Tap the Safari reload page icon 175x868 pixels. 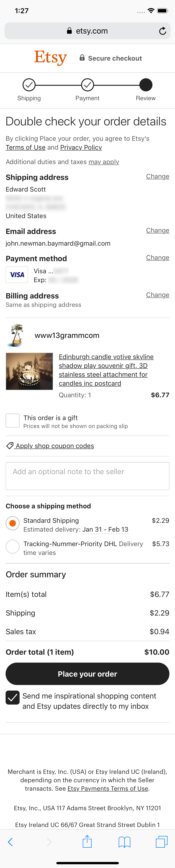(x=163, y=31)
